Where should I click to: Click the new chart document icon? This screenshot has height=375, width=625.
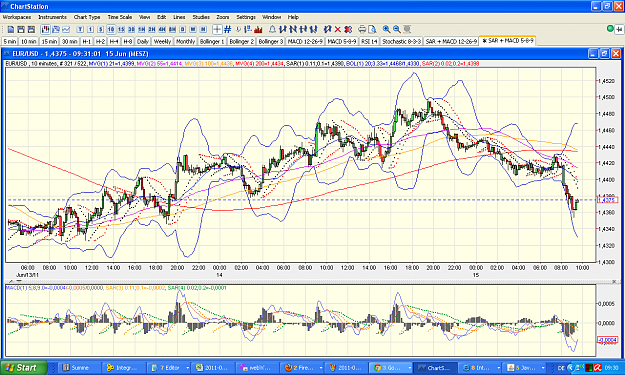coord(11,29)
